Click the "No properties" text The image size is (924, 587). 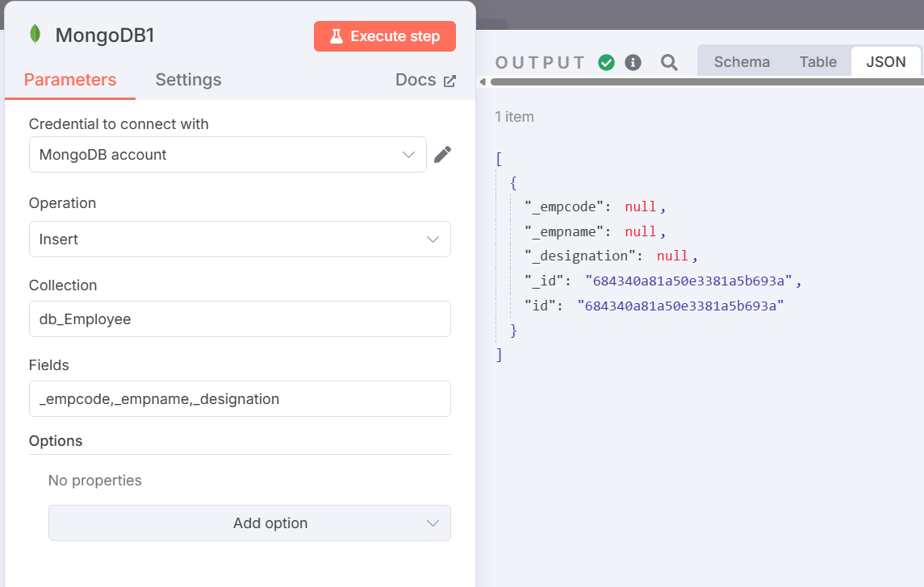[95, 481]
